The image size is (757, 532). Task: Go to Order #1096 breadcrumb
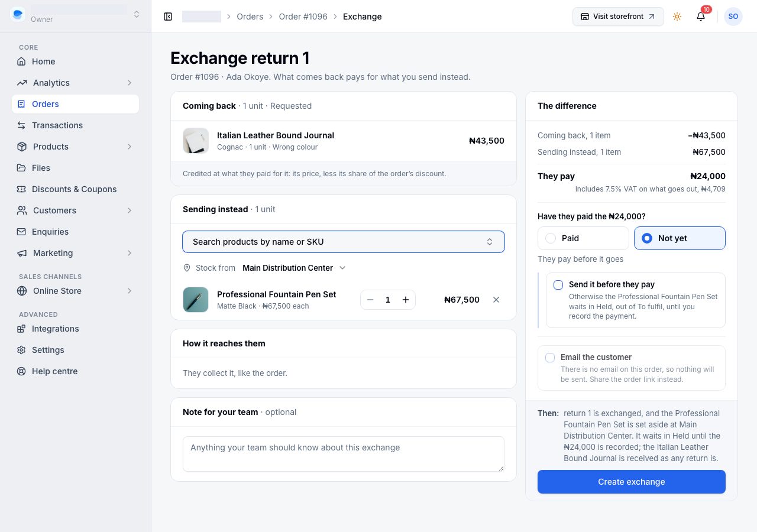tap(303, 17)
